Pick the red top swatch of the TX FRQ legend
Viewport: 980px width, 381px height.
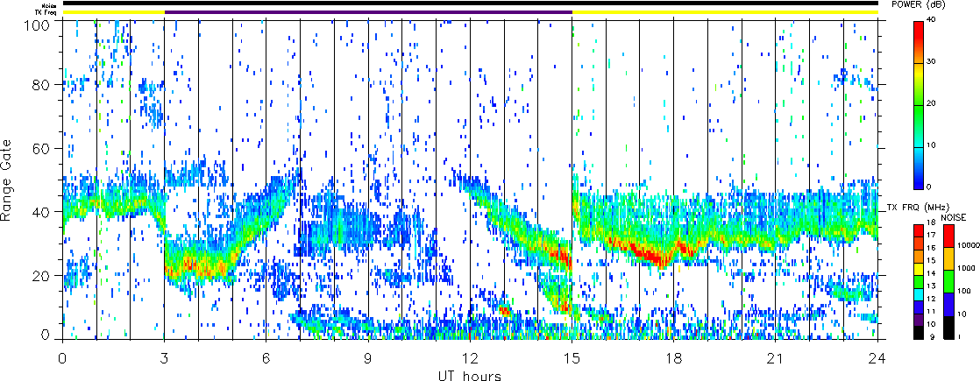tap(919, 229)
